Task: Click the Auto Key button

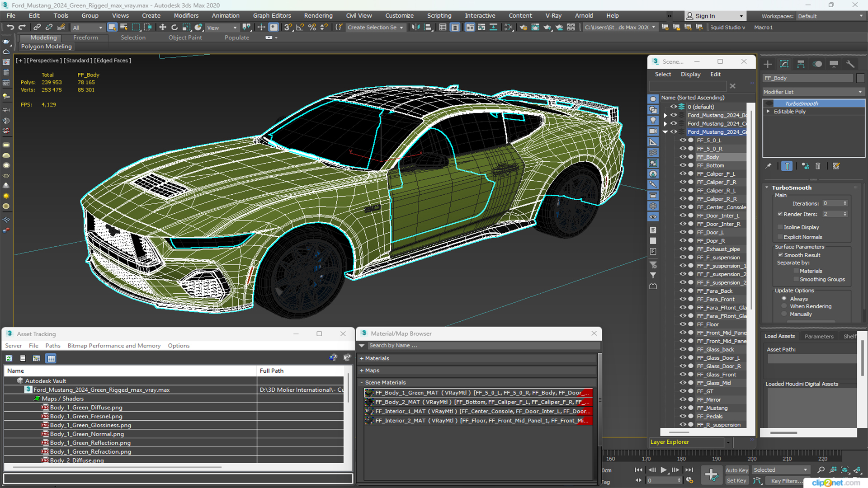Action: (x=736, y=470)
